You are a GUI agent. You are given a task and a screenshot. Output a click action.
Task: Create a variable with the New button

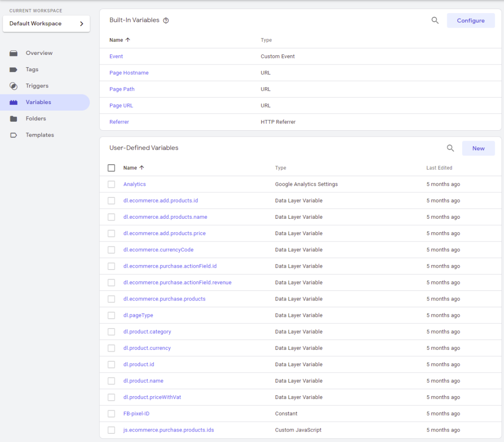click(x=478, y=148)
